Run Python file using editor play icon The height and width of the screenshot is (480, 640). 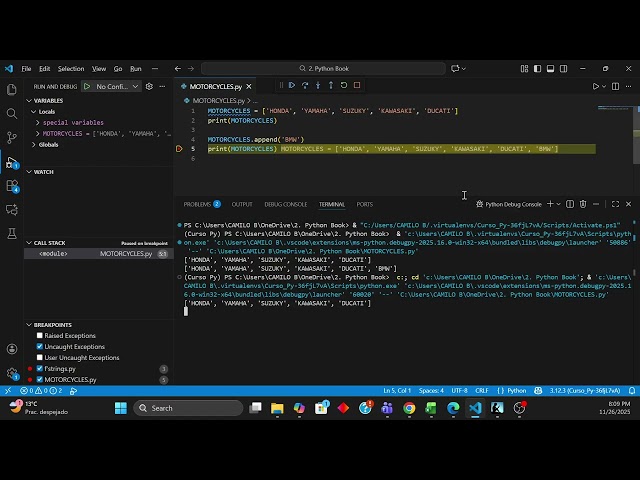[596, 87]
